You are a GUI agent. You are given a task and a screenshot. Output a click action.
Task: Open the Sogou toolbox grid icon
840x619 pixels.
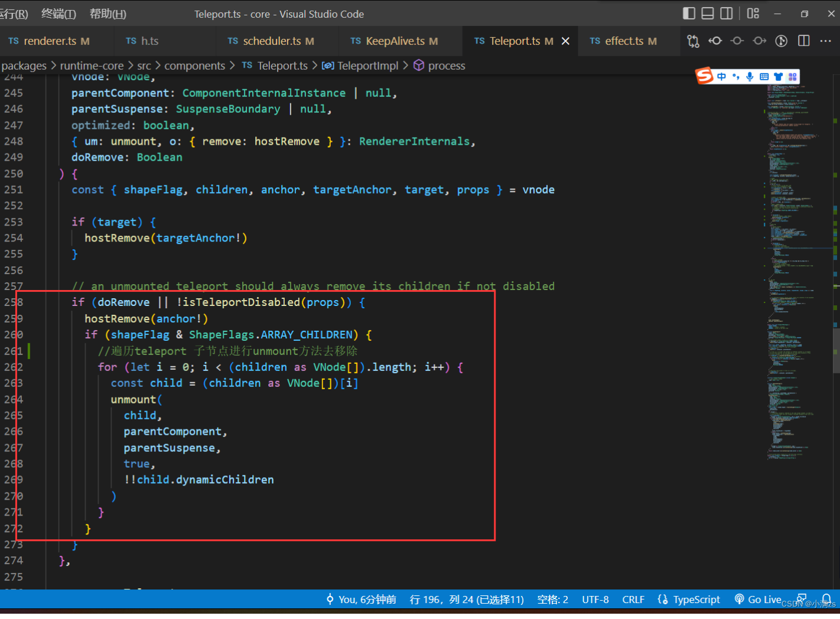[792, 77]
